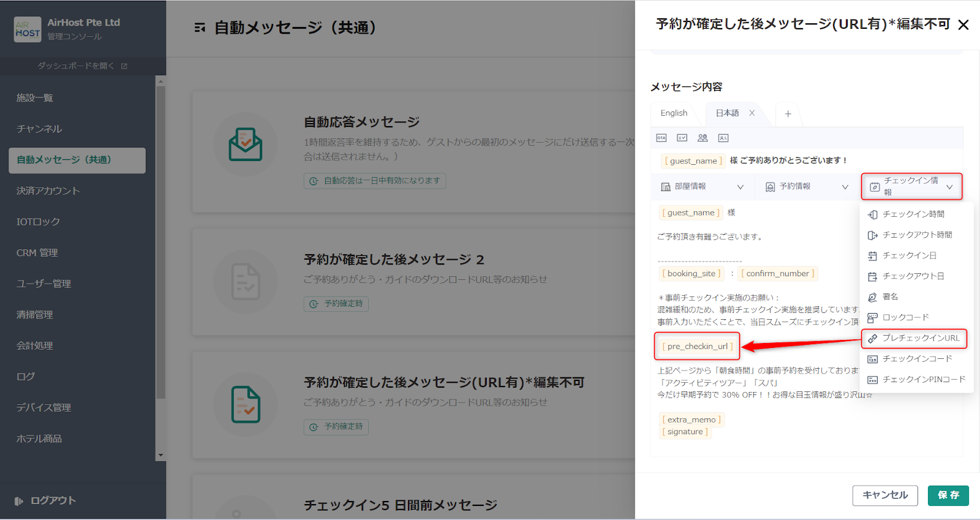This screenshot has width=980, height=520.
Task: Click the booking_site tag in message body
Action: click(692, 274)
